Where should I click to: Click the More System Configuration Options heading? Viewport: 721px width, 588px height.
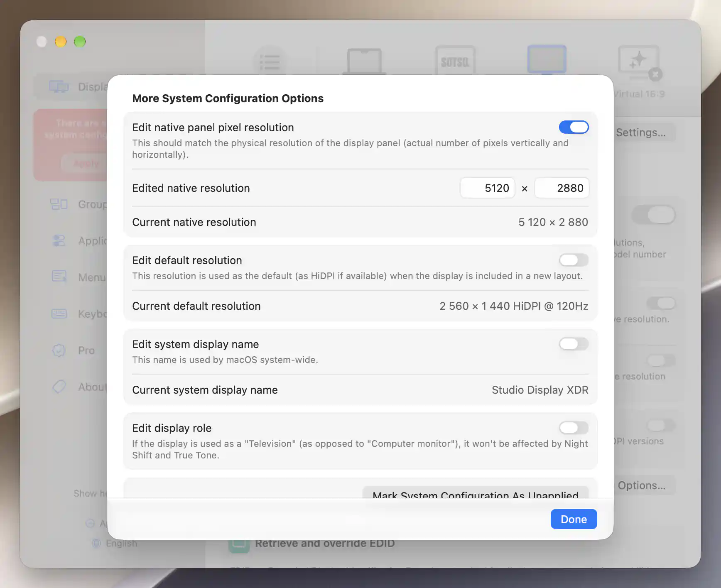[228, 98]
